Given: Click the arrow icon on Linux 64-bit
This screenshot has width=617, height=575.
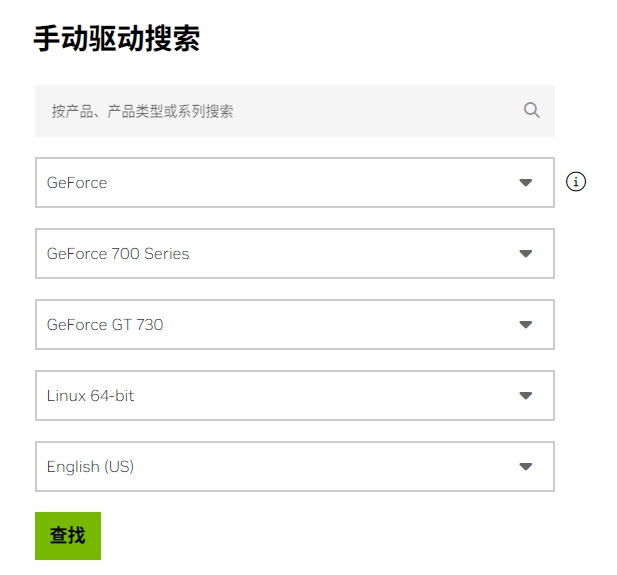Looking at the screenshot, I should pos(526,396).
